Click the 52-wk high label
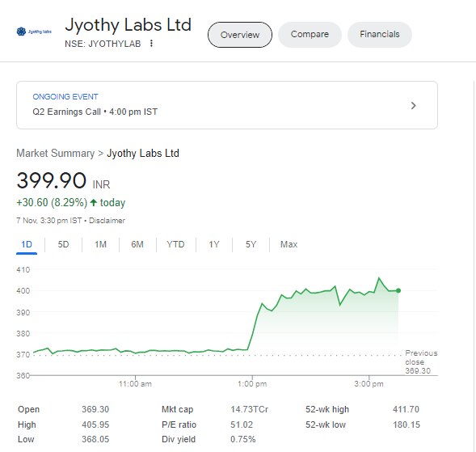This screenshot has height=452, width=476. [327, 409]
